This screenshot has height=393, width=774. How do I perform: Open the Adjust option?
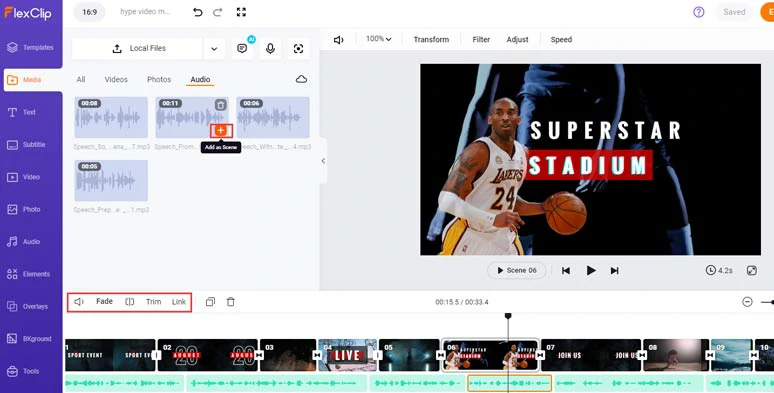pyautogui.click(x=517, y=39)
